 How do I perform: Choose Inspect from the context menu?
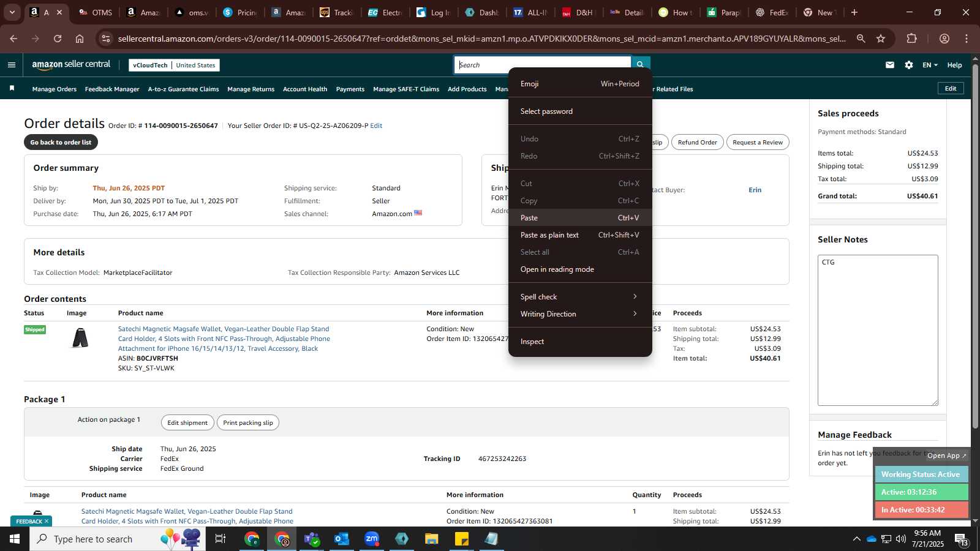coord(579,342)
